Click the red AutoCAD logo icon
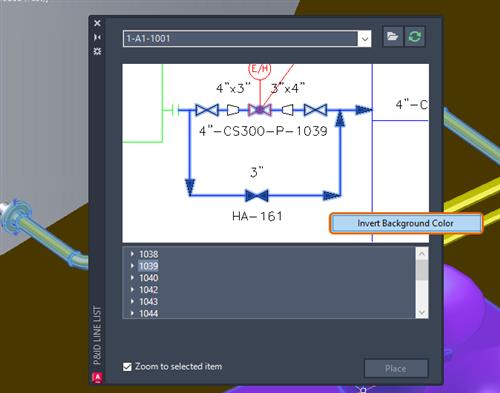The height and width of the screenshot is (393, 500). [97, 377]
